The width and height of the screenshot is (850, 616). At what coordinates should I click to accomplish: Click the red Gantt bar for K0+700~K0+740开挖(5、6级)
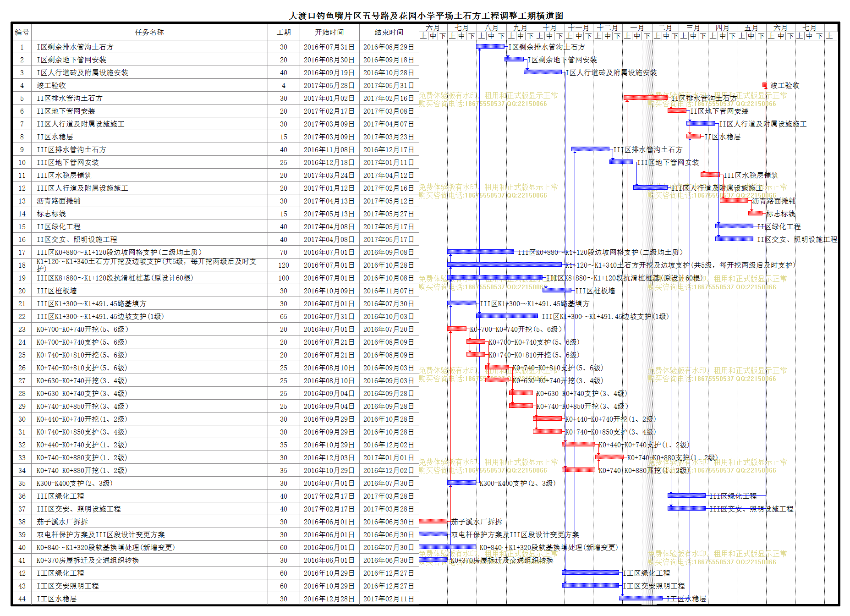point(457,329)
